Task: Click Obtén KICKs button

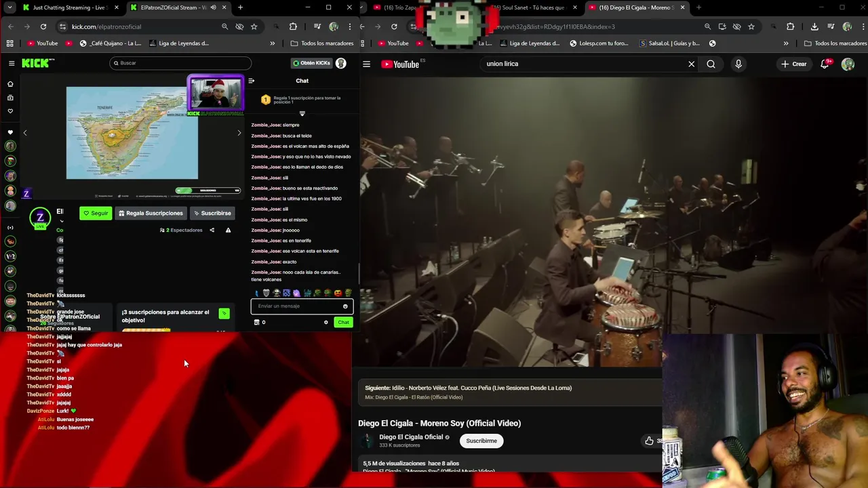Action: [311, 63]
